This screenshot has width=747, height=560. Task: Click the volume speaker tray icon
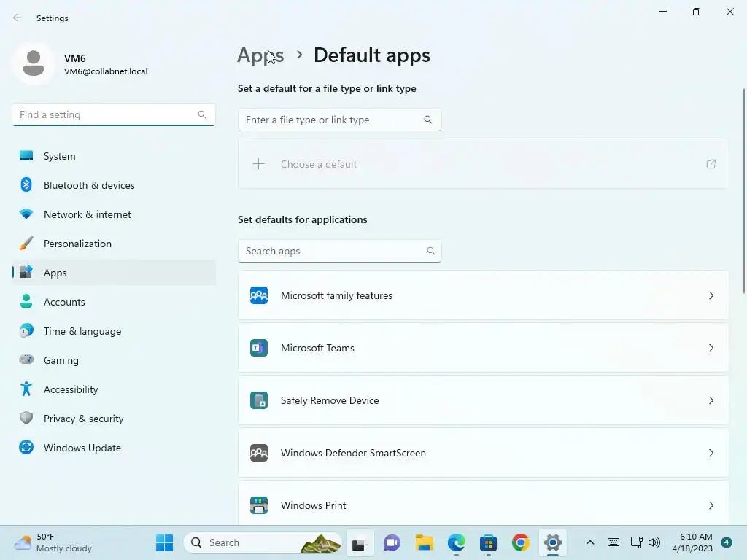click(x=654, y=542)
